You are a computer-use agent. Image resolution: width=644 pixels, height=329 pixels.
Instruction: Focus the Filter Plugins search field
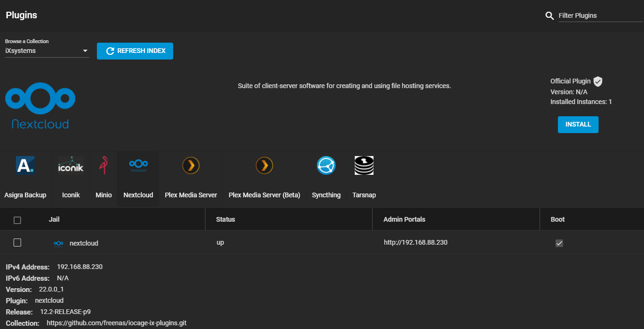600,15
